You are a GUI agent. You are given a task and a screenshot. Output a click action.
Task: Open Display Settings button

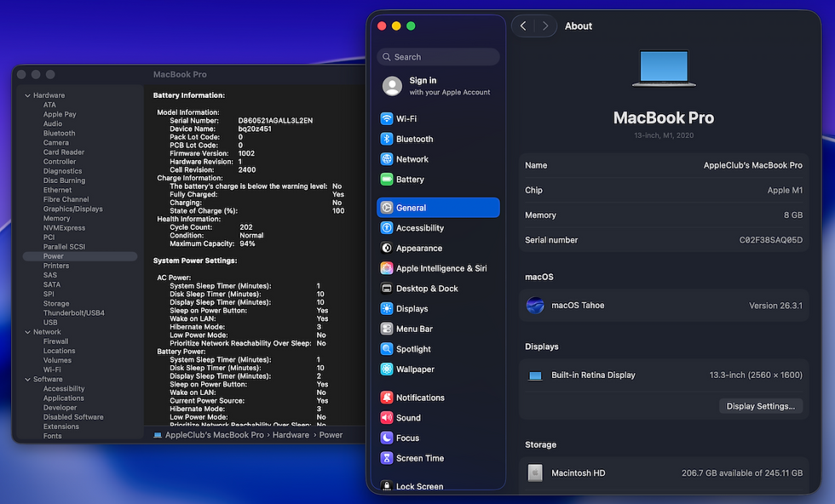760,406
